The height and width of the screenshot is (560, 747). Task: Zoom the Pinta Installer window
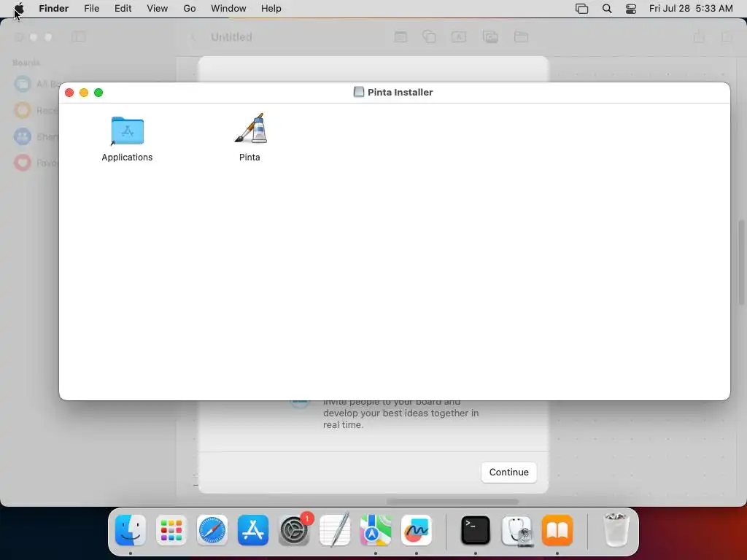(x=98, y=93)
